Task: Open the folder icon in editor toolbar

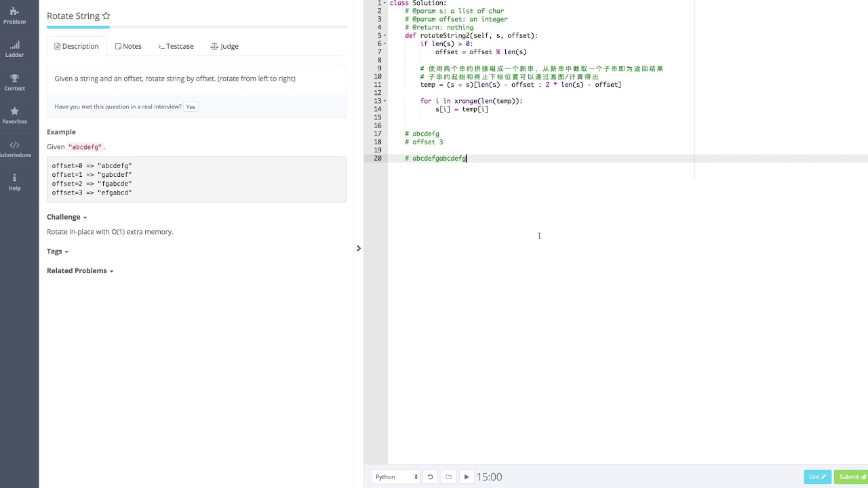Action: click(x=448, y=477)
